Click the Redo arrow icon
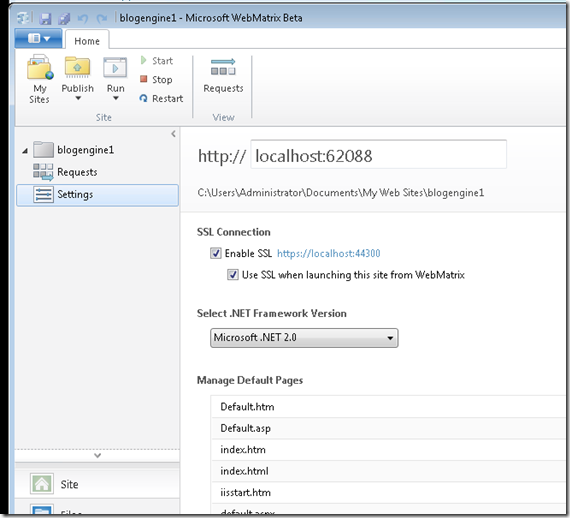This screenshot has width=570, height=518. click(101, 18)
